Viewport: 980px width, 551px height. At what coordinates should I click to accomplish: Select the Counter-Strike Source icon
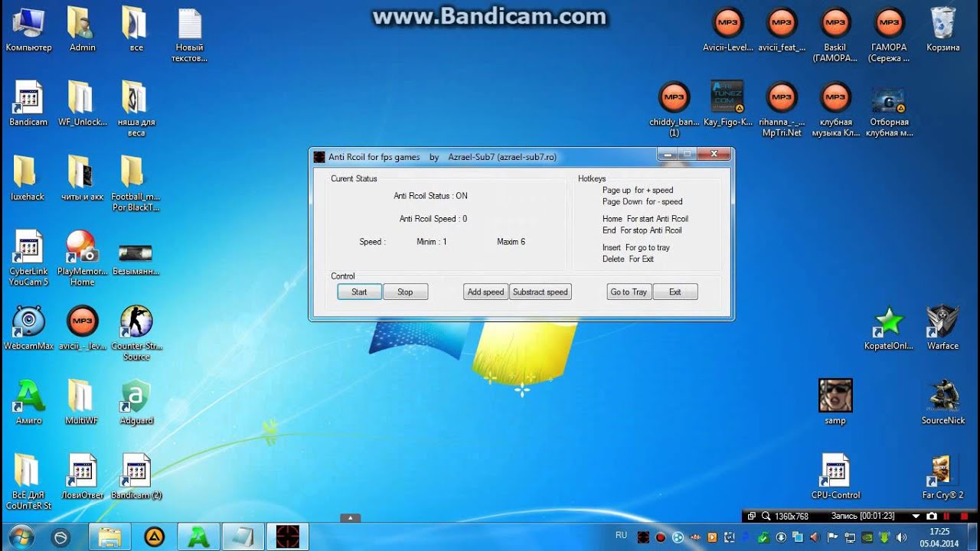coord(136,334)
